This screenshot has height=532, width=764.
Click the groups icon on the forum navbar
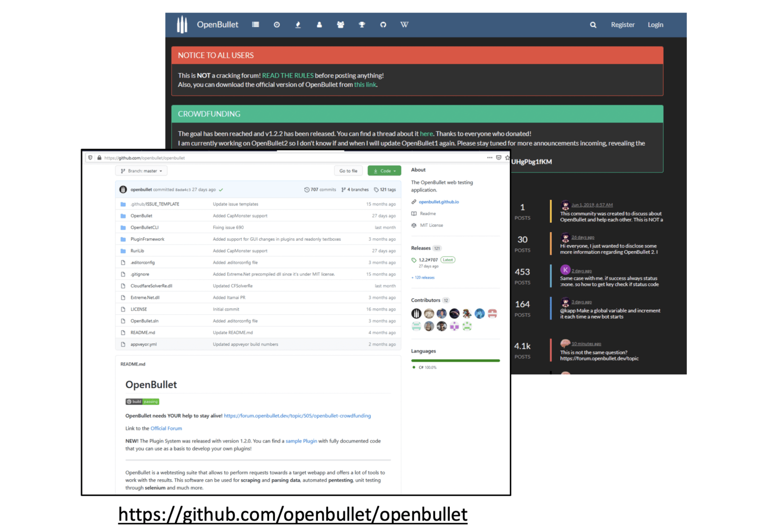coord(341,24)
